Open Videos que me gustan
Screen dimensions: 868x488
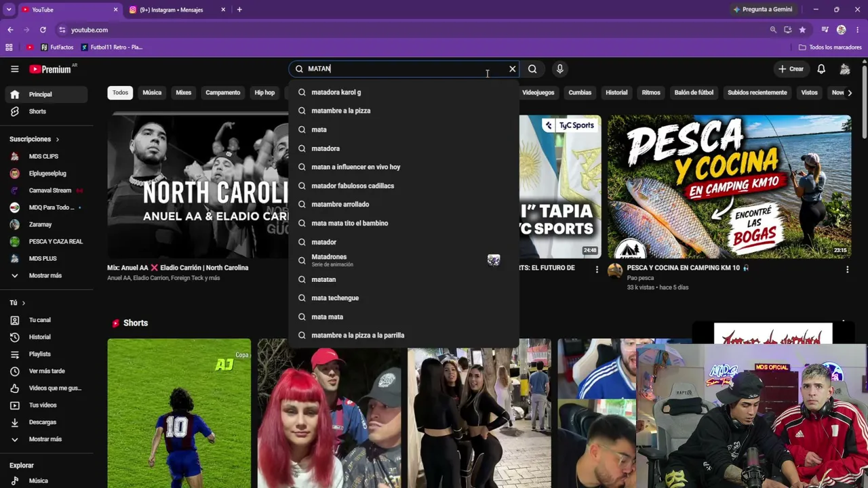(46, 388)
